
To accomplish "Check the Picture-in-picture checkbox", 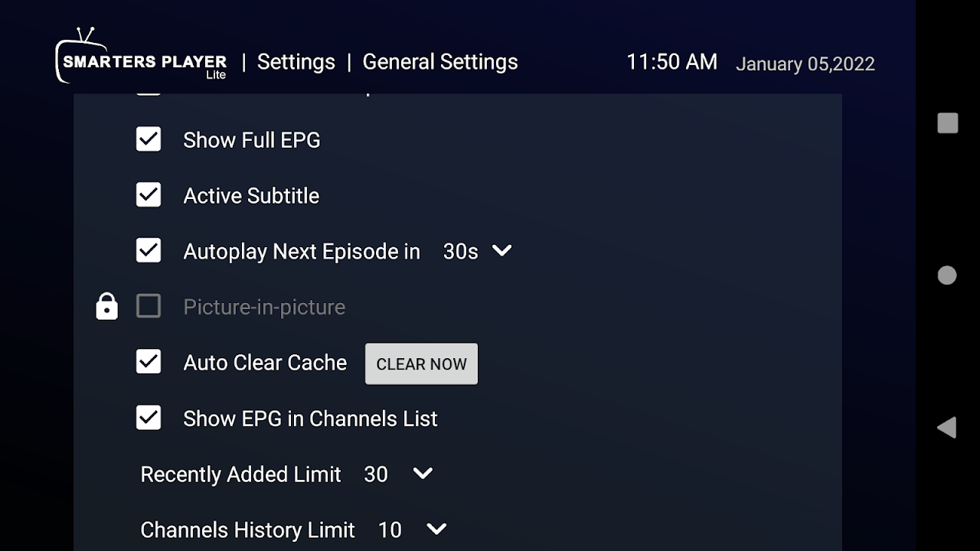I will (x=149, y=307).
